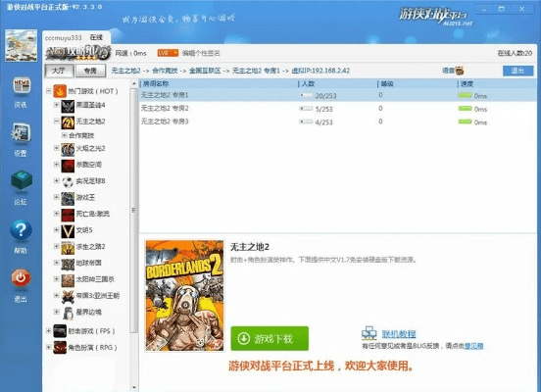Click the occupancy bar showing 5/253
The image size is (541, 392).
tap(306, 109)
